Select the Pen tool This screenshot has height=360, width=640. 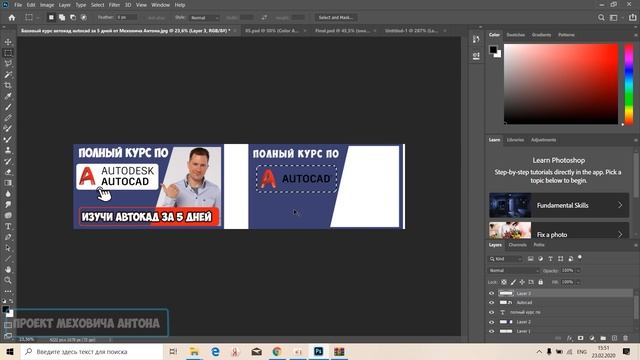[x=8, y=237]
